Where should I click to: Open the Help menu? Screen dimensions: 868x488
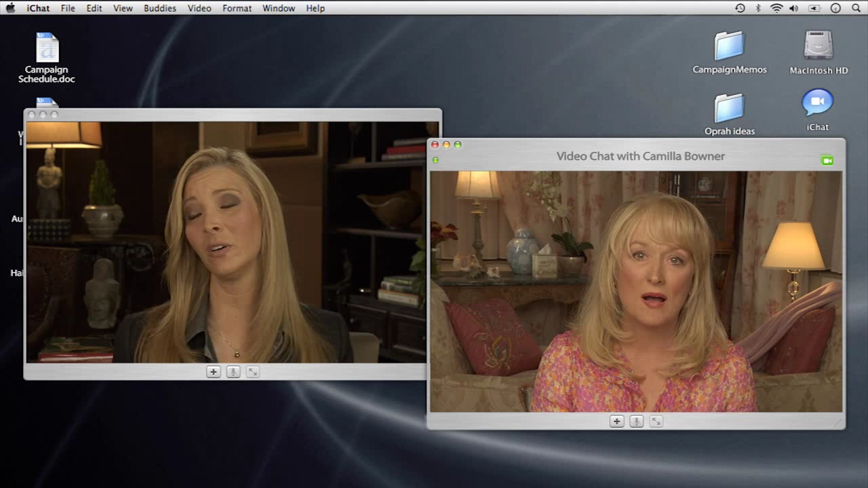pos(315,8)
